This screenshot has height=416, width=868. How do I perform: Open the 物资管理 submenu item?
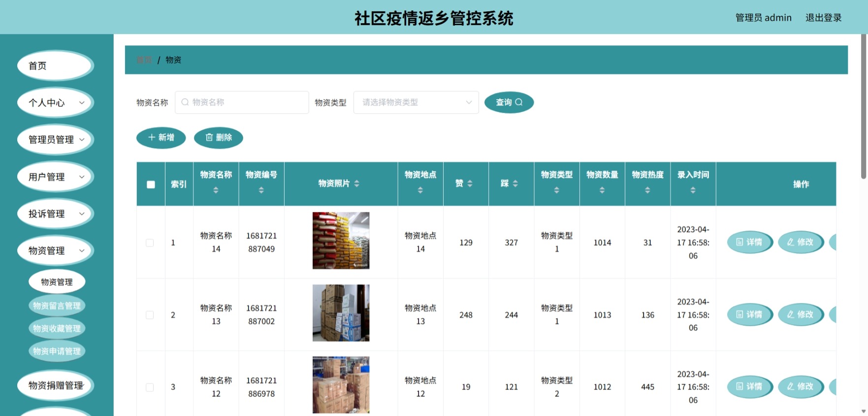coord(57,282)
